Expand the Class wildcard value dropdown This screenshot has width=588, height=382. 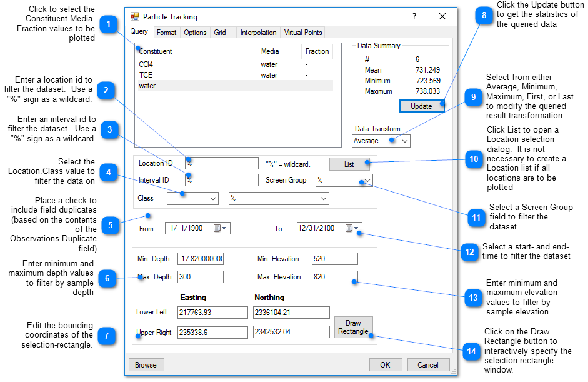click(323, 198)
